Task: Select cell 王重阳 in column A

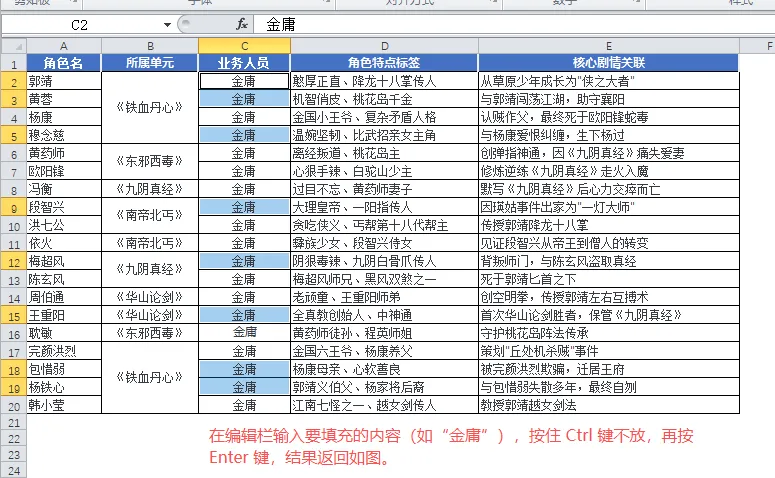Action: (64, 315)
